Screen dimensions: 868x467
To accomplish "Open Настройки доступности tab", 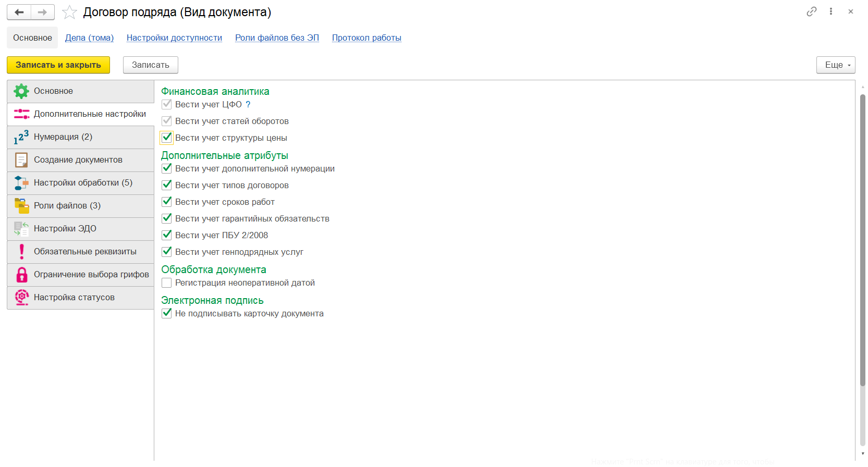I will point(174,38).
